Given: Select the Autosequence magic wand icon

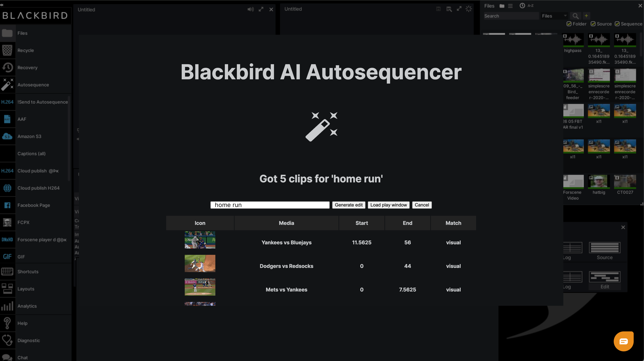Looking at the screenshot, I should [x=8, y=85].
